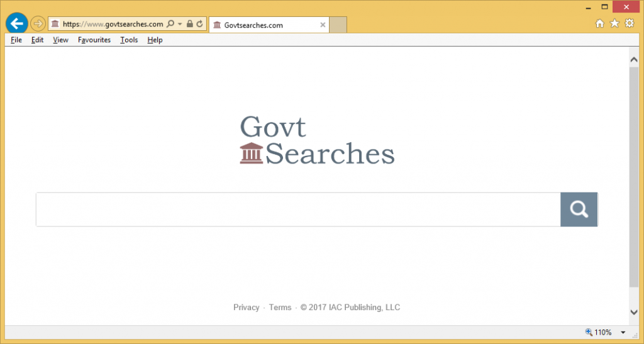Click the padlock security icon

coord(190,24)
